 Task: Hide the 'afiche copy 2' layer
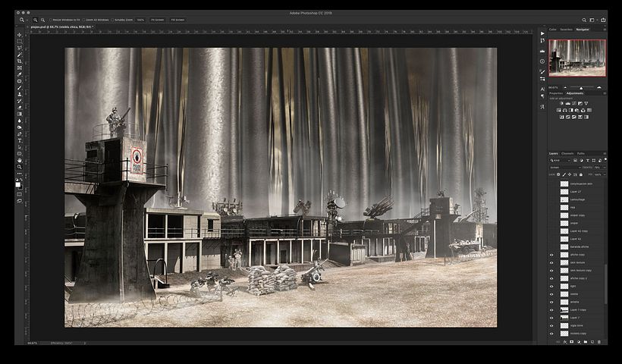click(551, 278)
